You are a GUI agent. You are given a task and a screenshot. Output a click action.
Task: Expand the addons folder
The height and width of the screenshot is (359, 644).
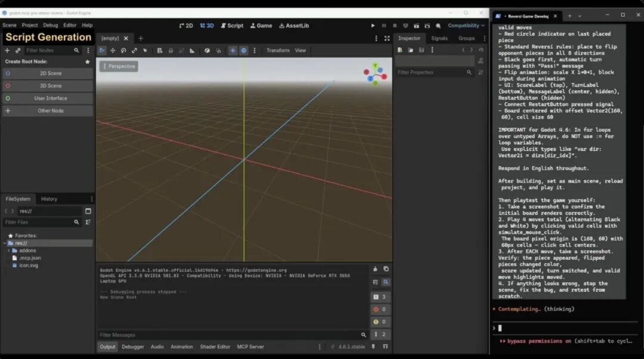tap(8, 250)
